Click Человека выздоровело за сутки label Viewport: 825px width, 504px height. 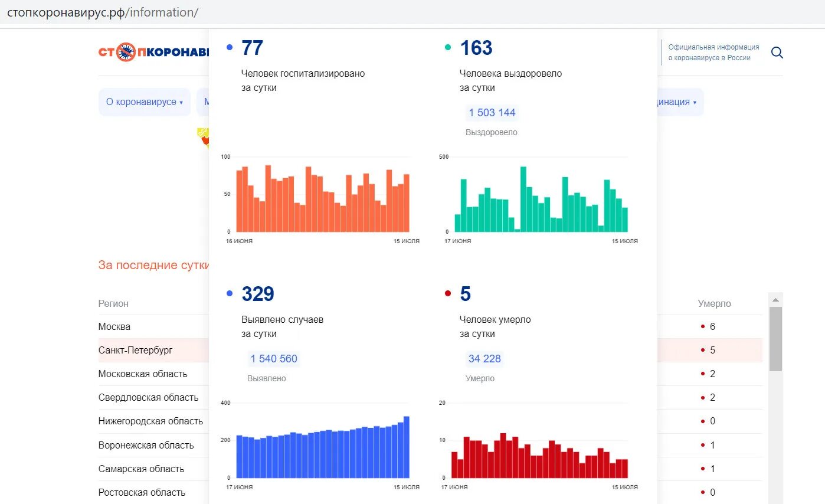(x=510, y=81)
